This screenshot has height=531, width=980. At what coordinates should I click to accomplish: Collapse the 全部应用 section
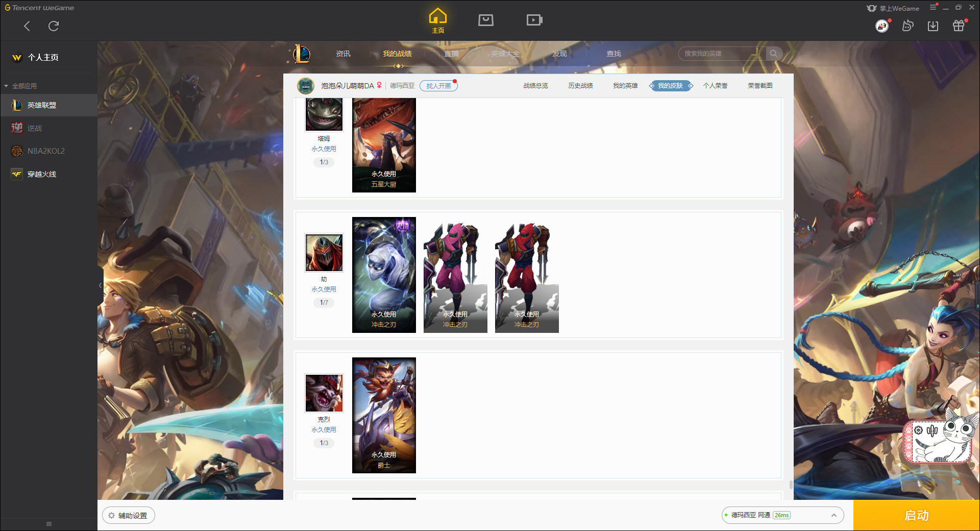[6, 86]
